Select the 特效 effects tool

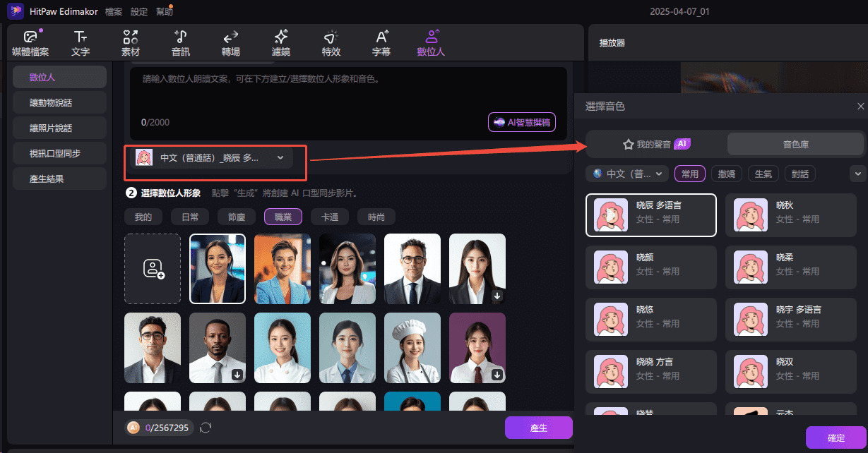pyautogui.click(x=331, y=42)
